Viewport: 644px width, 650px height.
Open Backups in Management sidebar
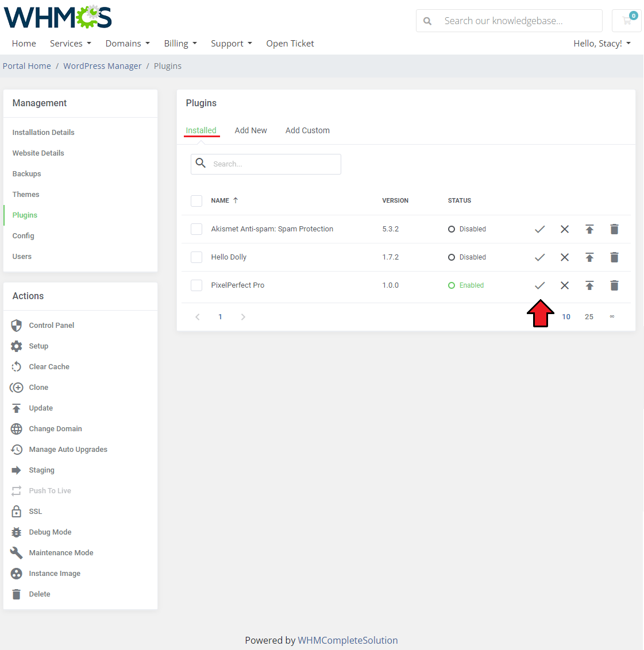pos(26,174)
